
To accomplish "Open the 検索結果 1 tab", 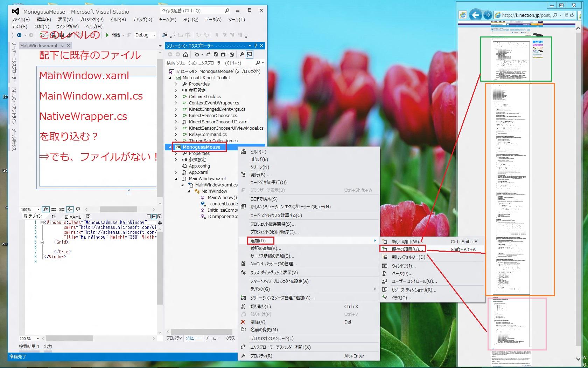I will tap(29, 346).
